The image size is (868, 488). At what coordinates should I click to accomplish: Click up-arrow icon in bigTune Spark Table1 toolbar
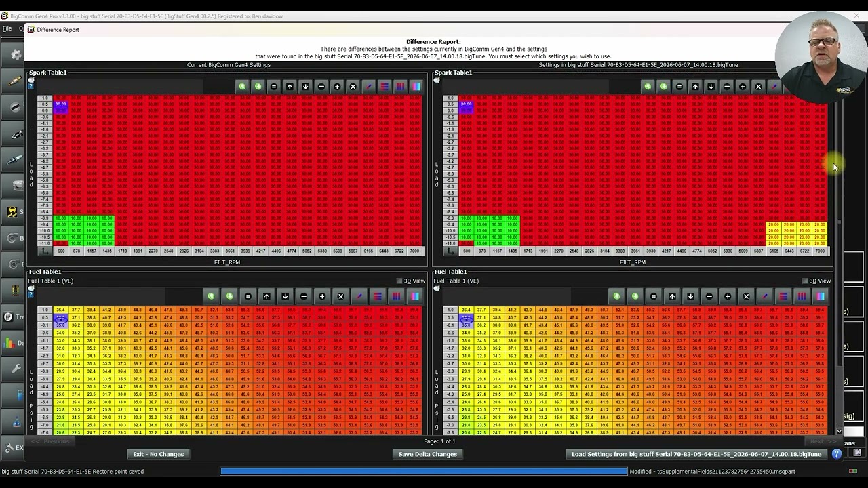click(695, 87)
